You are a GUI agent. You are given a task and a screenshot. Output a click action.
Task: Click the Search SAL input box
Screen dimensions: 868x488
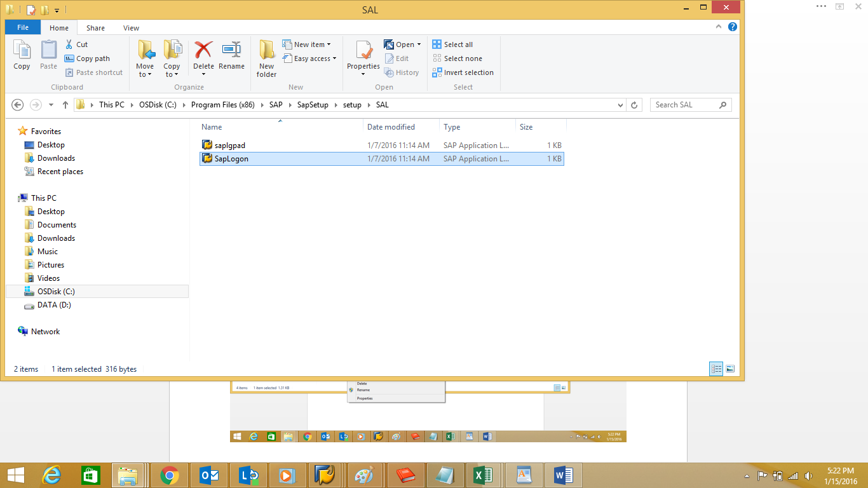pos(684,105)
